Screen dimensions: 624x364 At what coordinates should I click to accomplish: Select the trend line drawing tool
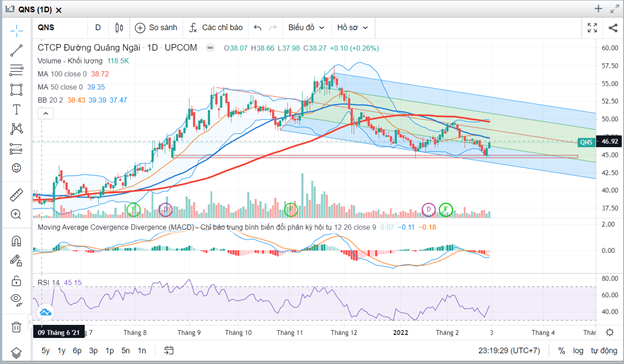(16, 51)
